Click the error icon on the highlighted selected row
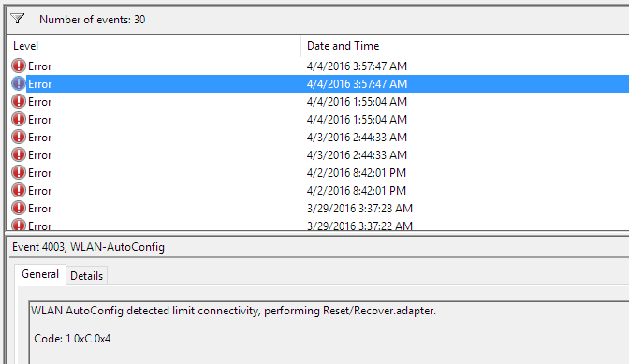Screen dimensions: 629x364 [19, 83]
